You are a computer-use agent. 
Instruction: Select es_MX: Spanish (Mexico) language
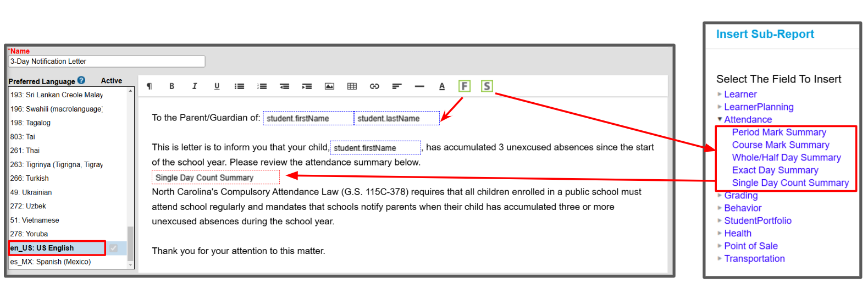[51, 262]
